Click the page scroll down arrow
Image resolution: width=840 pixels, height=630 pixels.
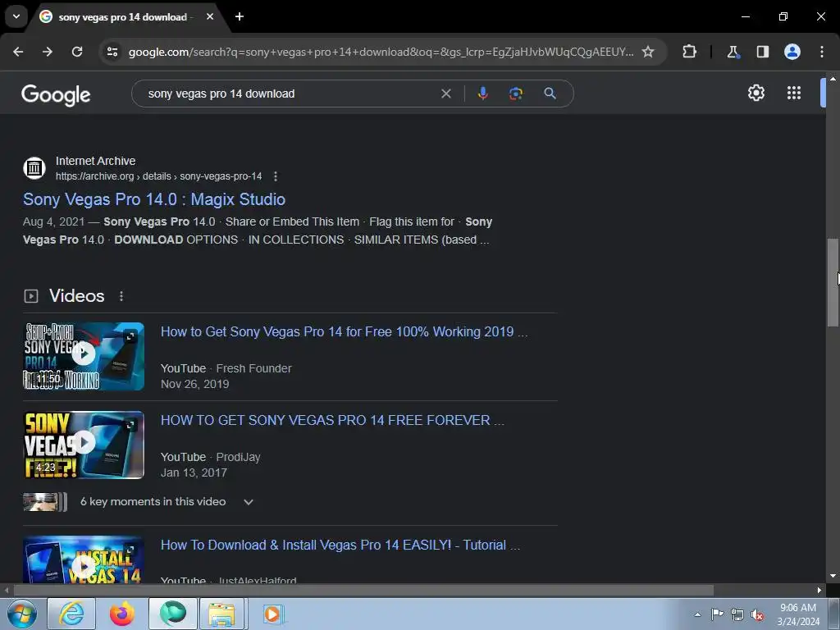tap(833, 576)
